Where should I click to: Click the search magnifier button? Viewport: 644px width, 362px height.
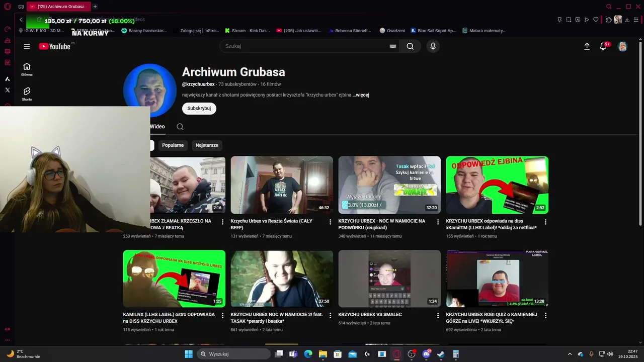411,46
